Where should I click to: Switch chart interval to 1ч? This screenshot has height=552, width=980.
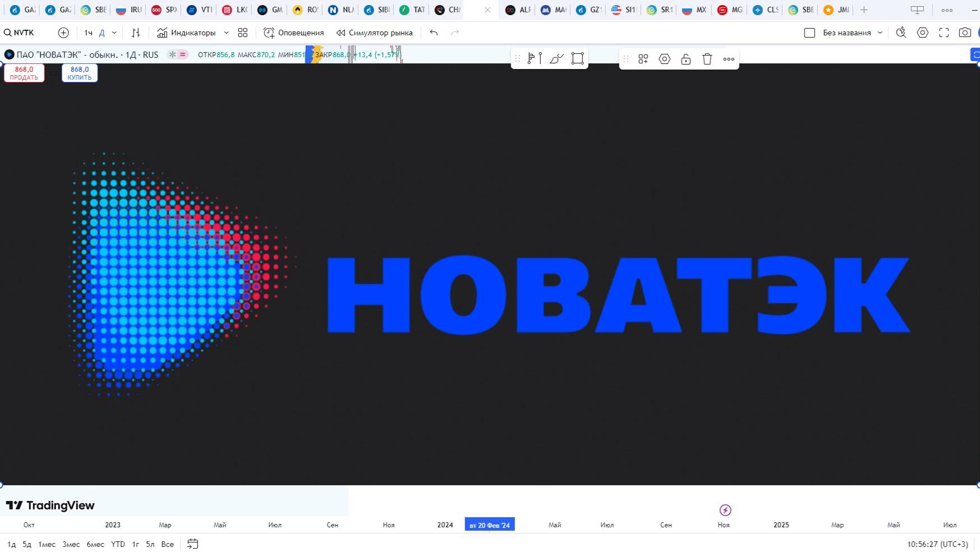[88, 33]
